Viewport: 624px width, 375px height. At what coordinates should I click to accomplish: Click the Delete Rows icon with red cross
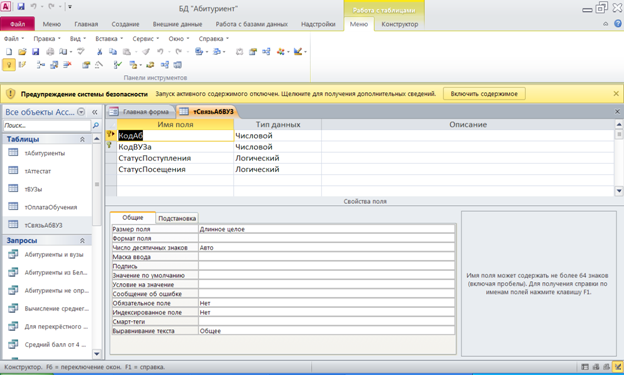click(x=67, y=65)
